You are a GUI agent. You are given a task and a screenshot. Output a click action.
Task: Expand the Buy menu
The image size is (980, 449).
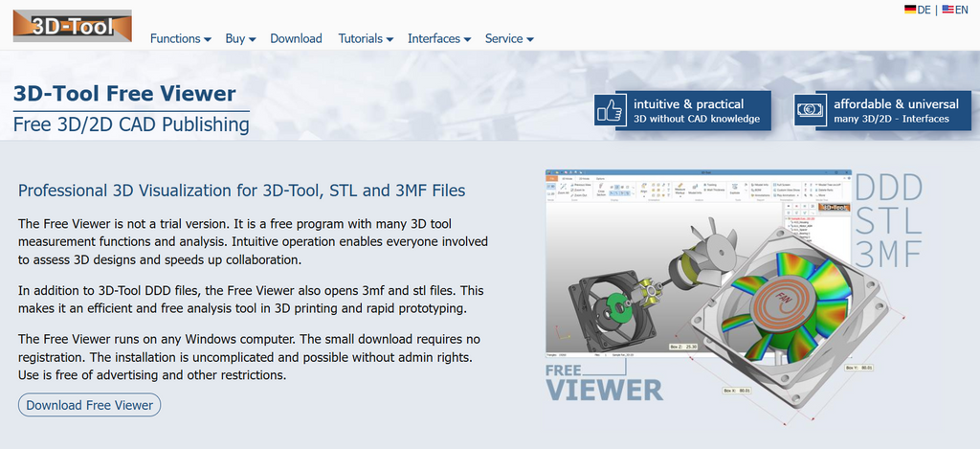[240, 38]
